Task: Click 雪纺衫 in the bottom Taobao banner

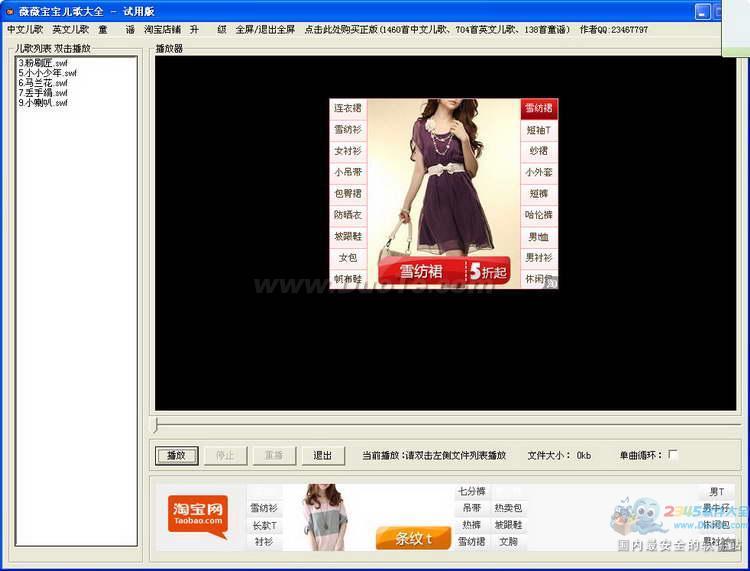Action: 264,508
